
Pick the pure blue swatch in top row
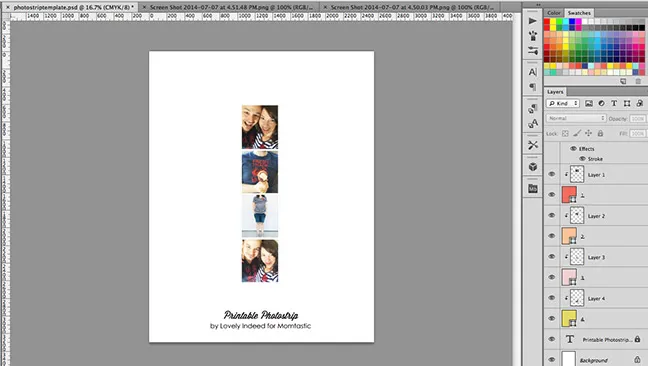click(x=572, y=21)
